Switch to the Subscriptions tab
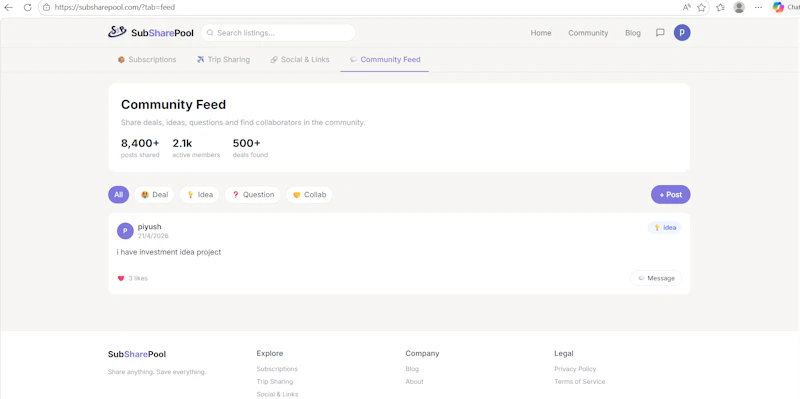The width and height of the screenshot is (800, 399). point(147,60)
